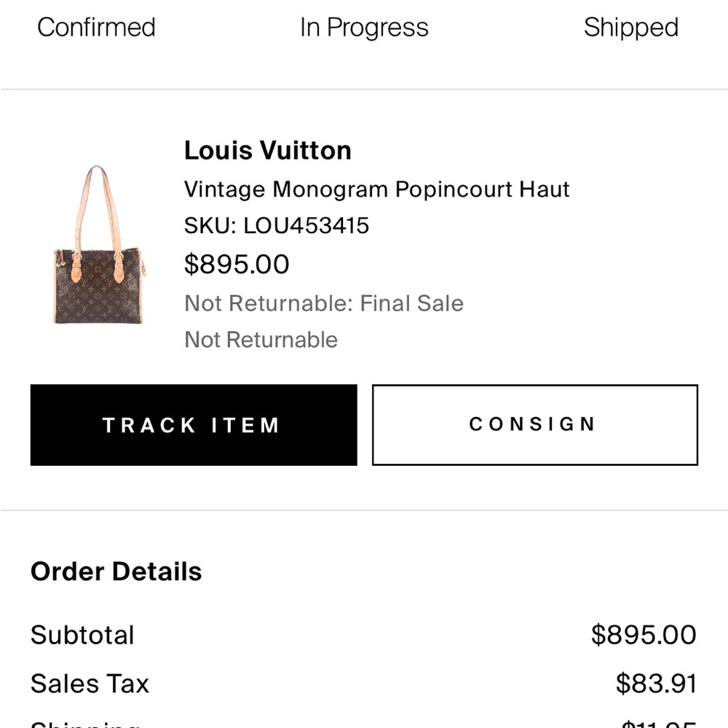The image size is (728, 728).
Task: Click the Not Returnable text
Action: coord(261,339)
